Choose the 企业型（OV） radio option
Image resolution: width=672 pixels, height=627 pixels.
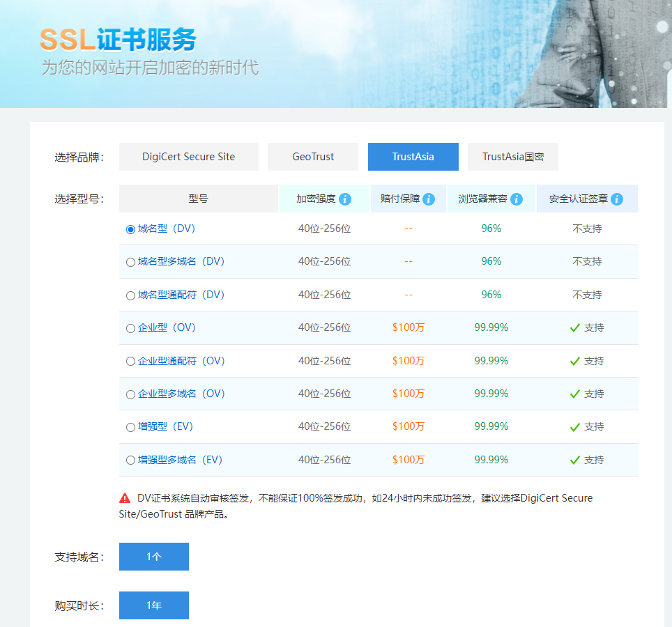(x=130, y=328)
